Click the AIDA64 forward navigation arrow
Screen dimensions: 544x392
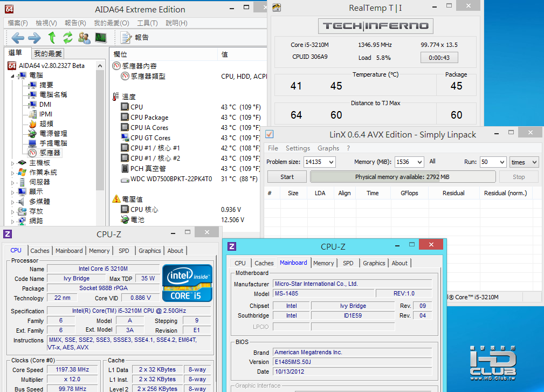[x=34, y=38]
